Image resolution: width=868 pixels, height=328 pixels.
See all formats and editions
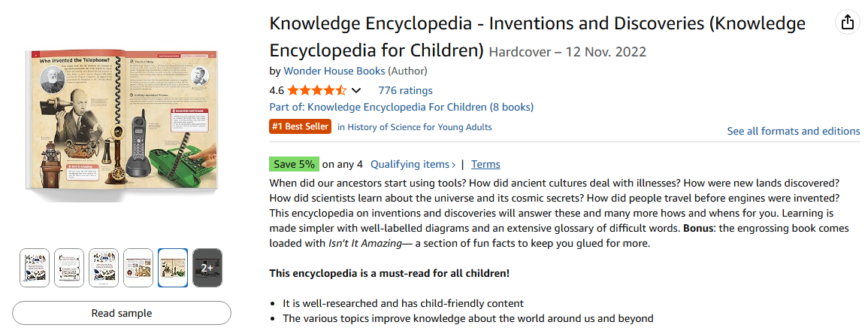793,131
